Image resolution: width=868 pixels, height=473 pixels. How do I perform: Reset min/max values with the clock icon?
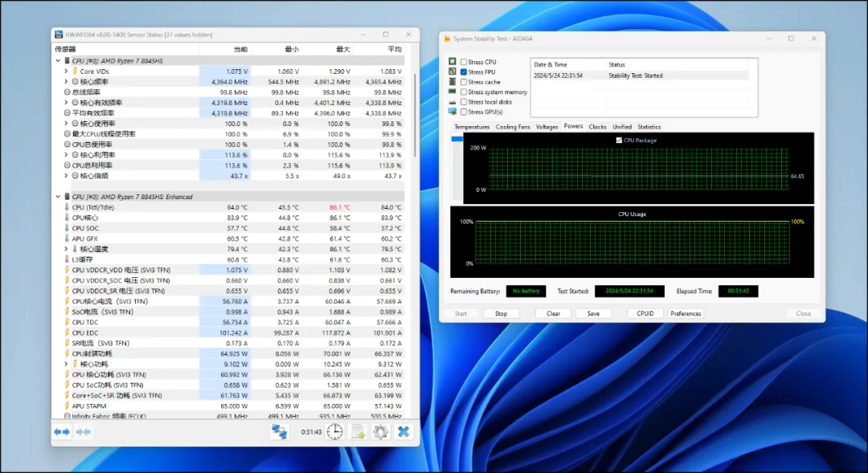[x=334, y=431]
